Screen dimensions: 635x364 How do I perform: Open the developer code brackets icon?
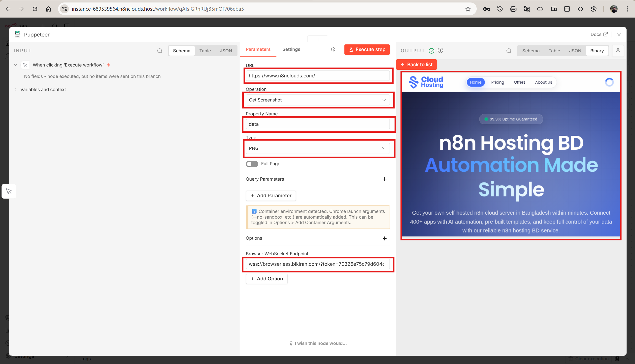[x=580, y=9]
